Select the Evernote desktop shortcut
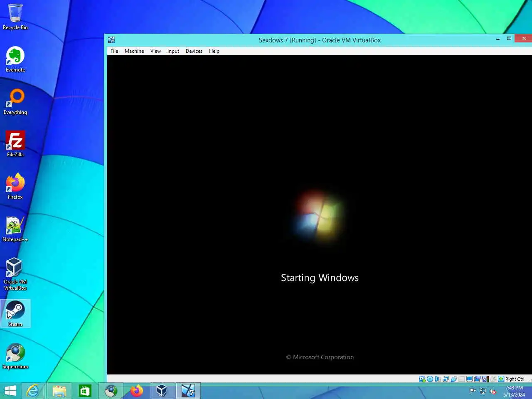 (15, 59)
